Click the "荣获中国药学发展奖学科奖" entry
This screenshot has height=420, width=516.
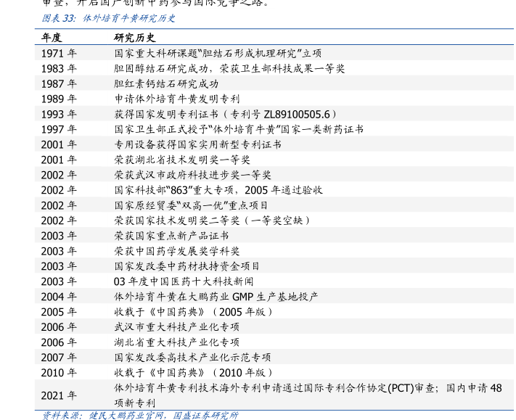[177, 251]
